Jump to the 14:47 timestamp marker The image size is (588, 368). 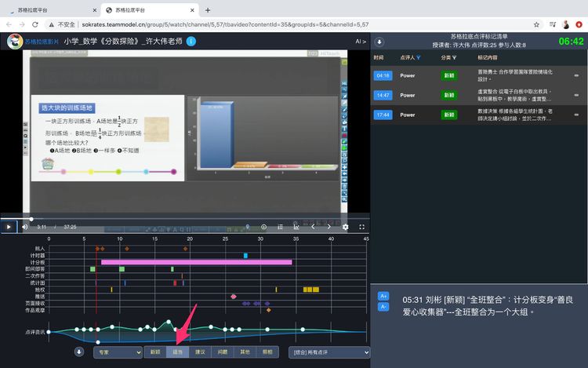click(383, 95)
